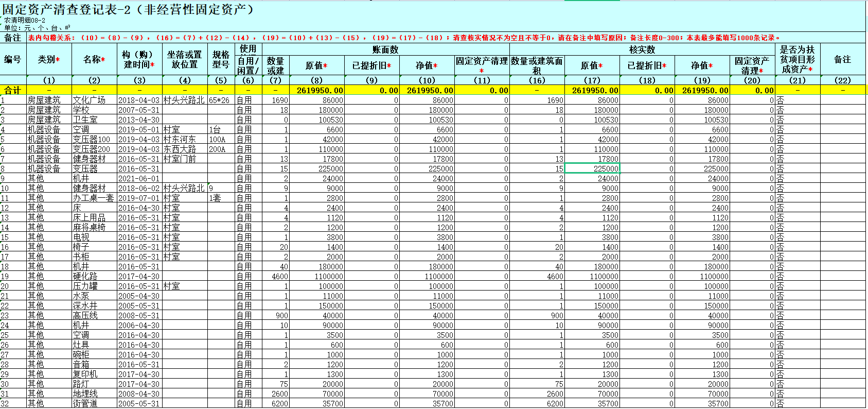Click the column index cell (22)
The width and height of the screenshot is (868, 409).
[x=843, y=80]
